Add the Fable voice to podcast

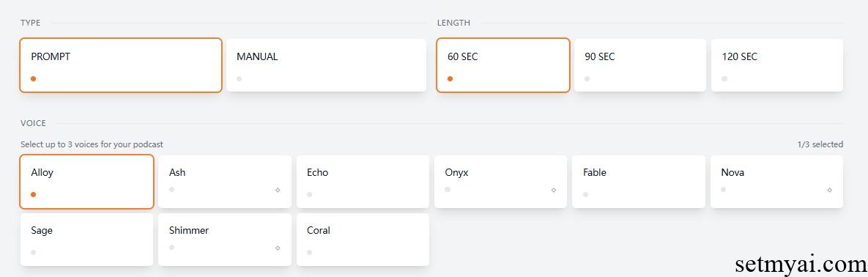[639, 182]
